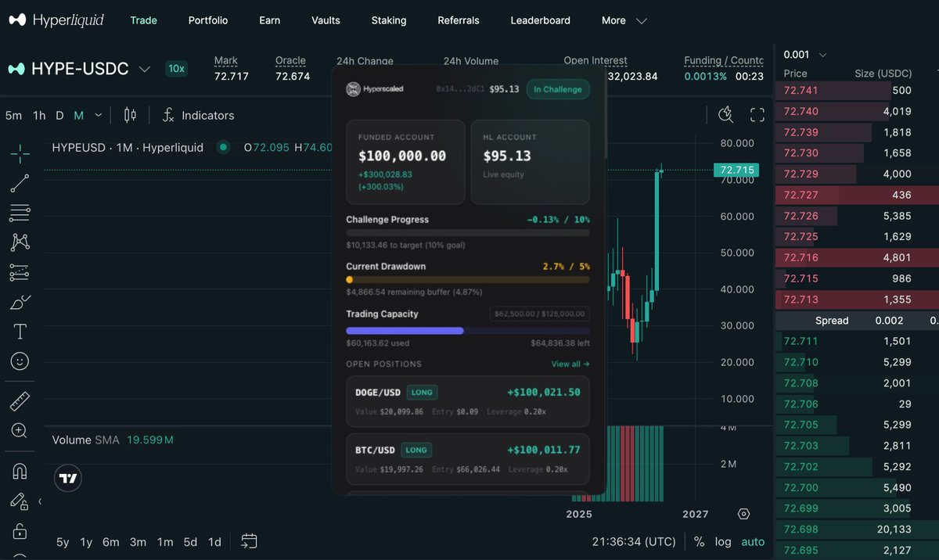Open the Staking tab
Viewport: 939px width, 560px height.
pyautogui.click(x=389, y=20)
